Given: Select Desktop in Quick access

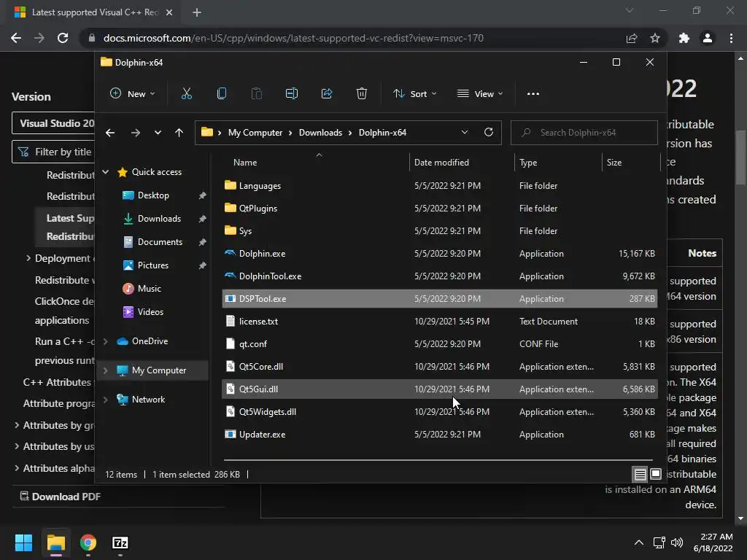Looking at the screenshot, I should [x=153, y=195].
